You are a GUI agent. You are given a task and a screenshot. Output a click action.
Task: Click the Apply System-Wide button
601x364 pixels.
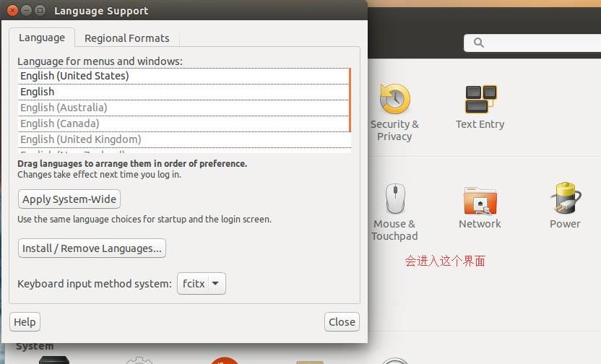pyautogui.click(x=69, y=199)
